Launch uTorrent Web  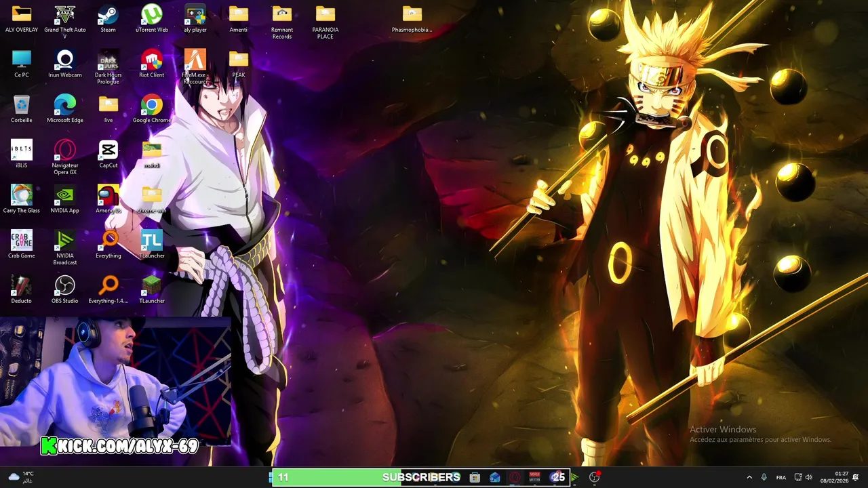[152, 19]
